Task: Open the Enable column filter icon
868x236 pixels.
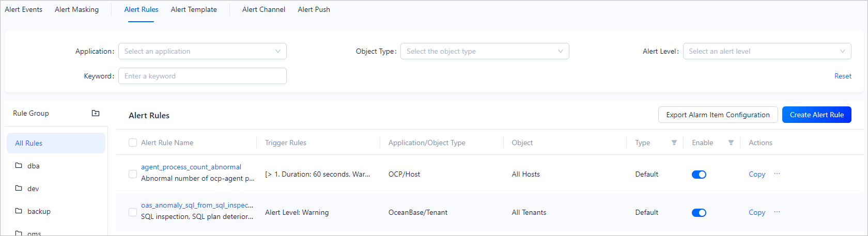Action: coord(731,143)
